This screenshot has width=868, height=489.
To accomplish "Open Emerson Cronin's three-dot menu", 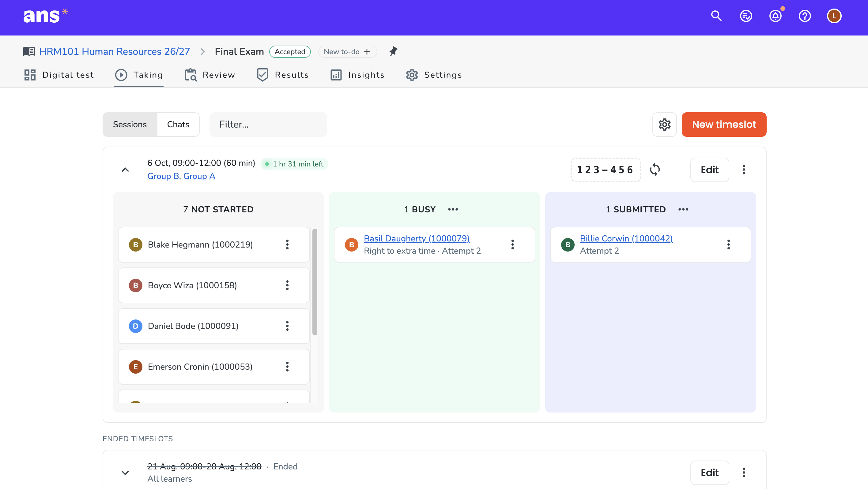I will [x=287, y=367].
